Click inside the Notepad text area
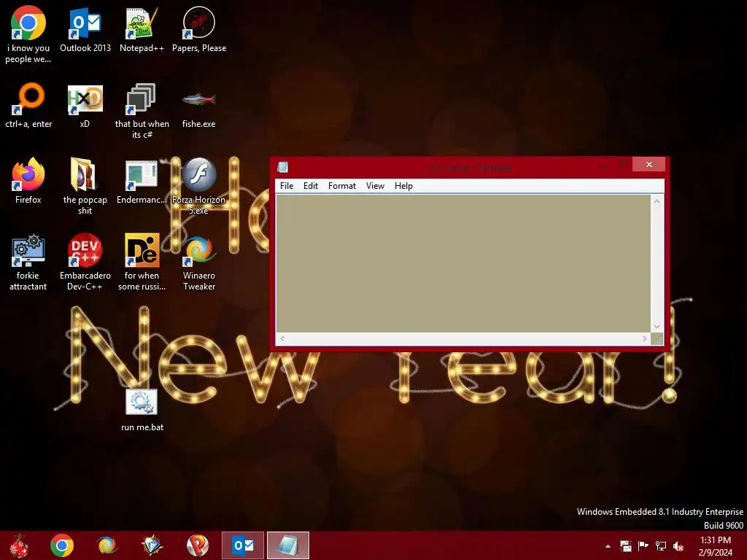 pos(463,262)
